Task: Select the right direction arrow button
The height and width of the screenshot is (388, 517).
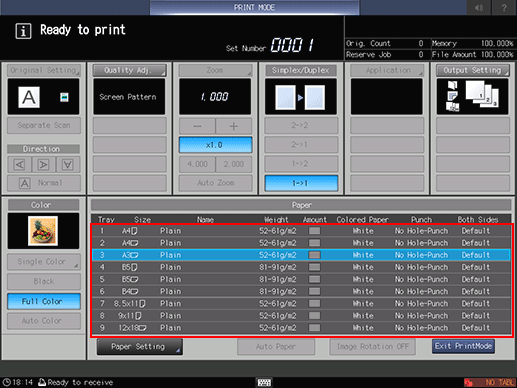Action: click(43, 165)
